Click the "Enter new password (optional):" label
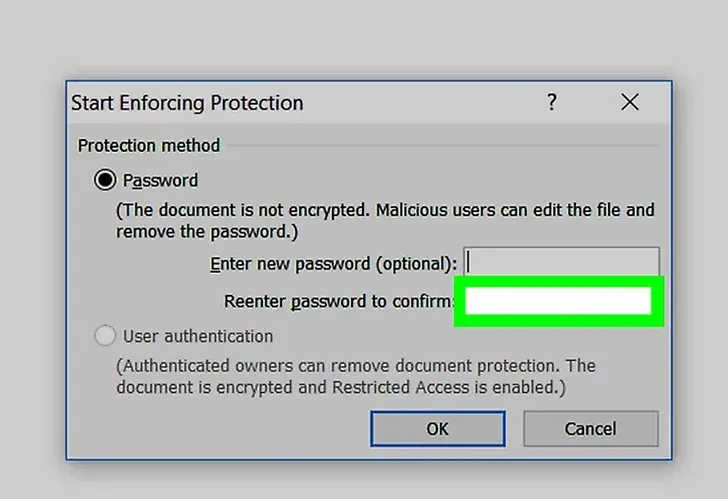728x499 pixels. tap(333, 264)
